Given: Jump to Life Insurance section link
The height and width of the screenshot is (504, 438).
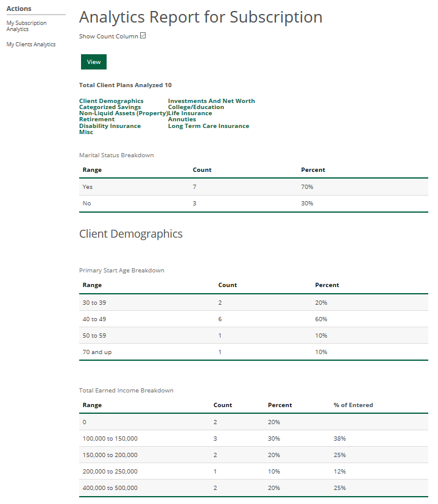Looking at the screenshot, I should pyautogui.click(x=190, y=113).
